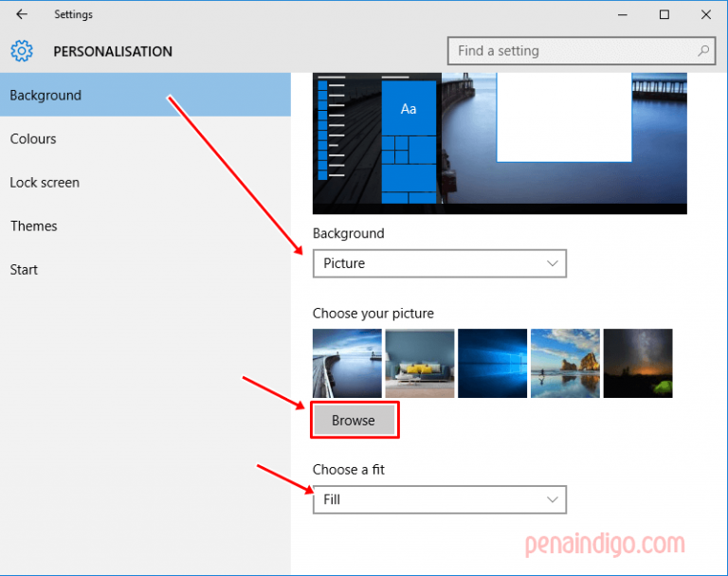Open the Colours section

coord(145,138)
